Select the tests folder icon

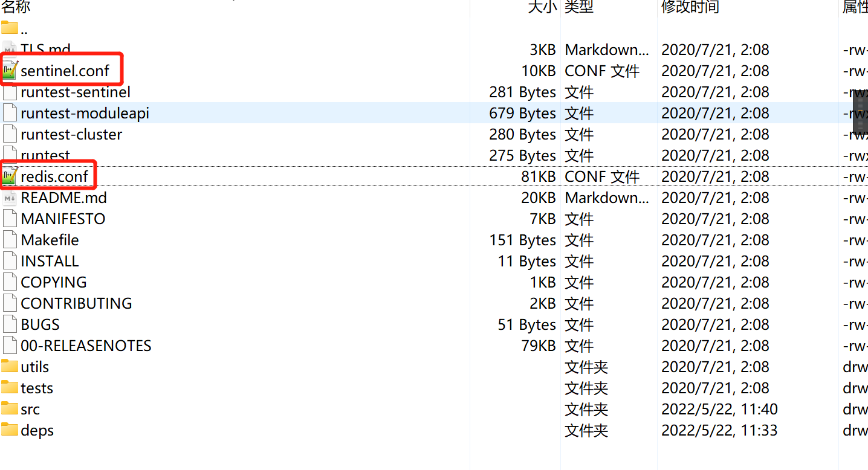pos(10,387)
